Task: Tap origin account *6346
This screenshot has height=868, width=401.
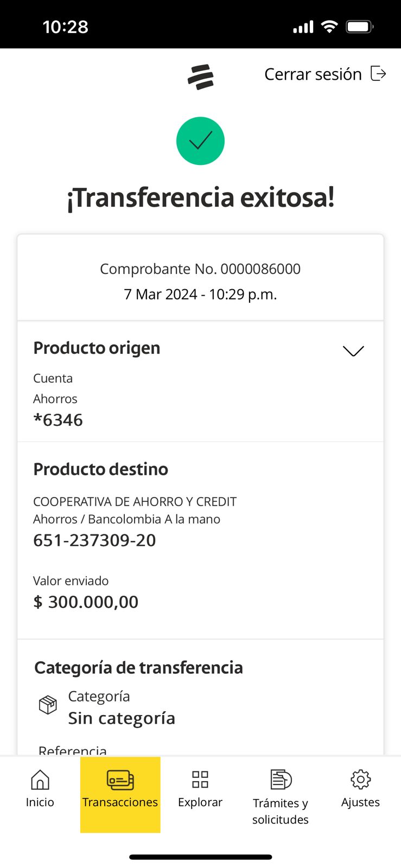Action: [x=58, y=420]
